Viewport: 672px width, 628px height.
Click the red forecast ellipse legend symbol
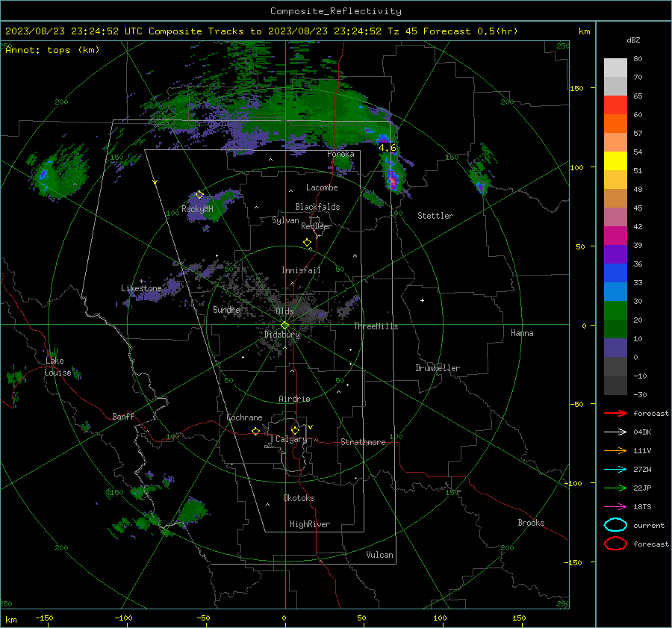click(615, 544)
